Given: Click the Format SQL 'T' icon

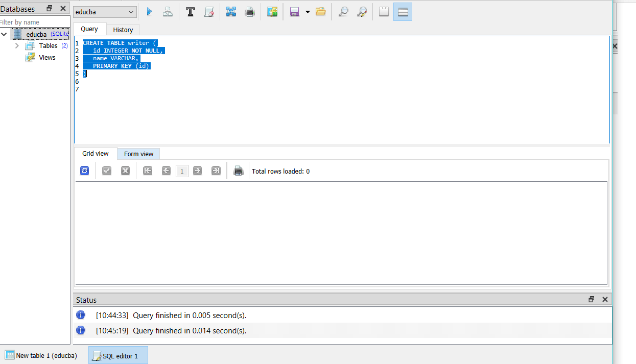Looking at the screenshot, I should click(191, 12).
